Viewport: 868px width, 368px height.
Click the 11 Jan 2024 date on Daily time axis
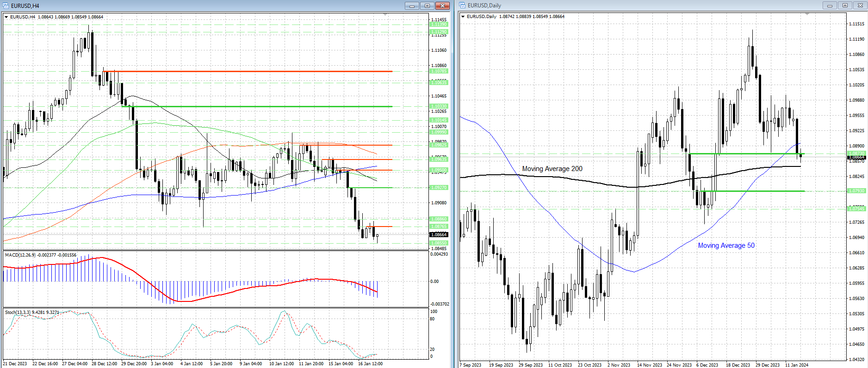797,365
